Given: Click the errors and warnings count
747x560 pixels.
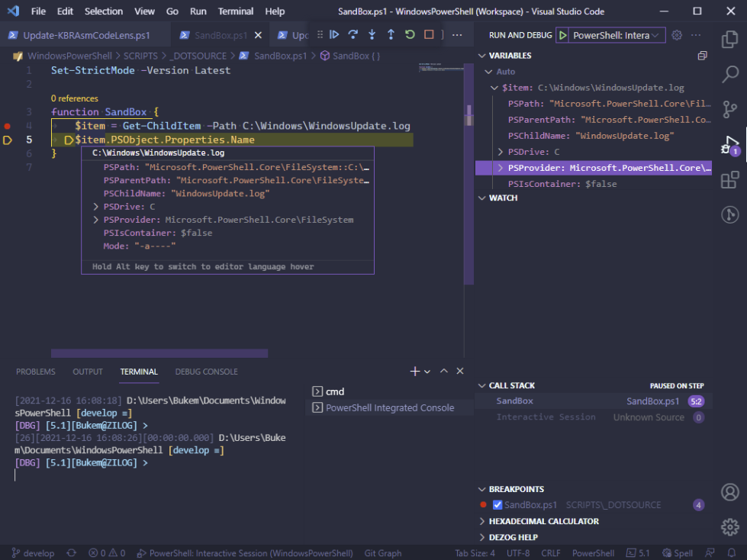Looking at the screenshot, I should pos(107,553).
